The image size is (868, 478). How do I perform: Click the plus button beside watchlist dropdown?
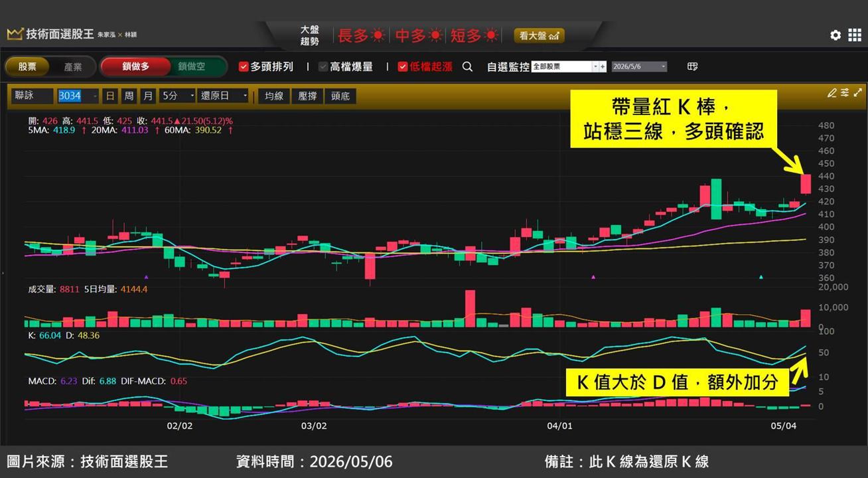point(603,66)
